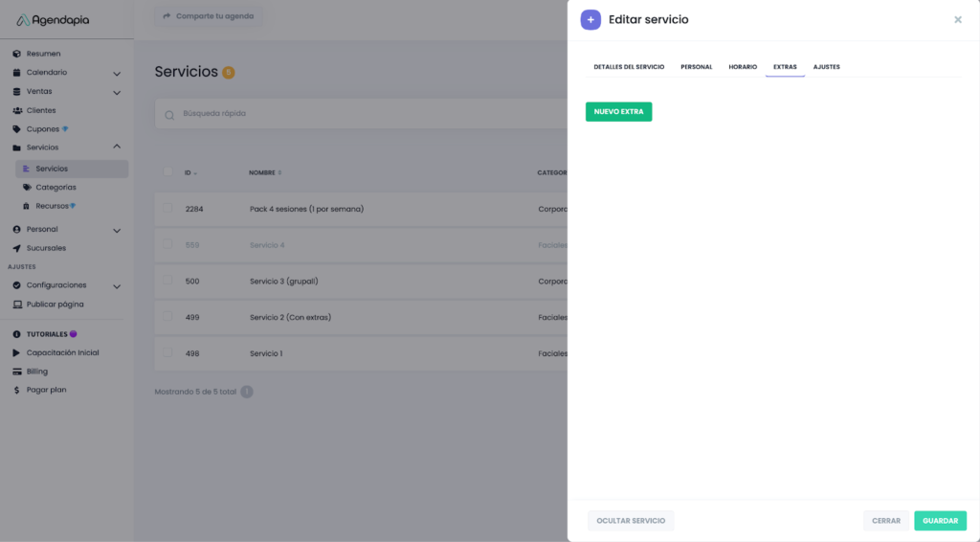The image size is (980, 542).
Task: Collapse the Servicios sidebar section
Action: click(117, 147)
